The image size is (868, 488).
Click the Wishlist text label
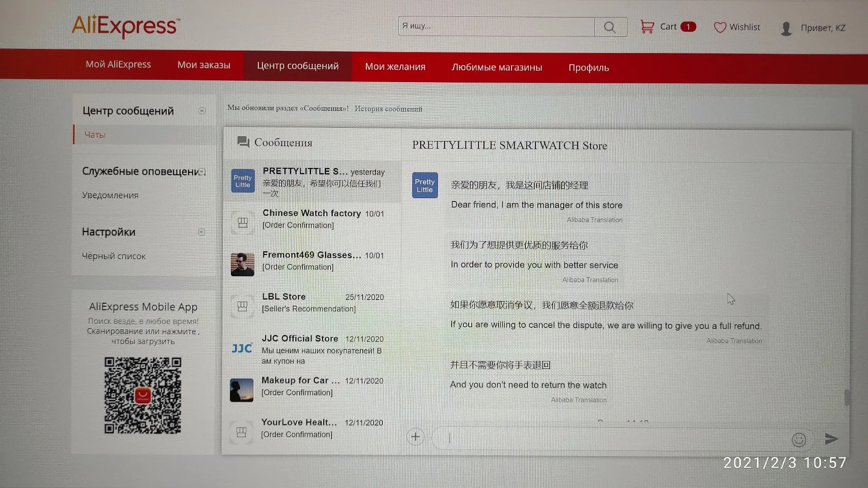pos(745,27)
